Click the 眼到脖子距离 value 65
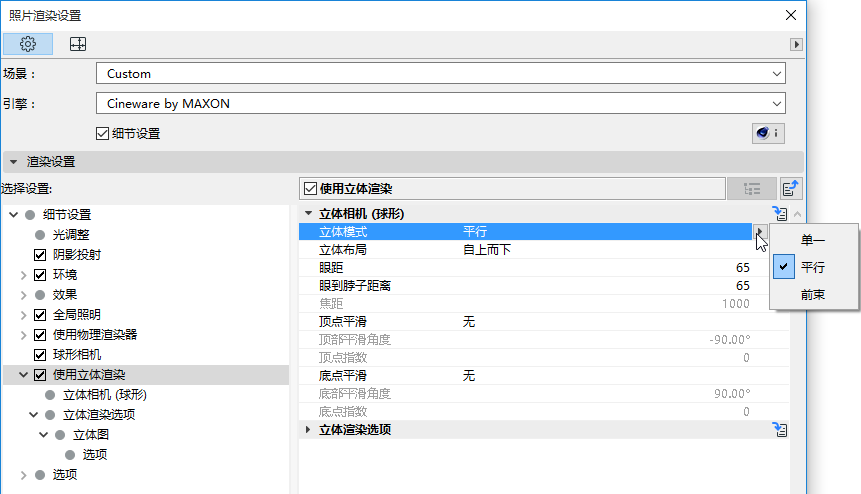 point(743,286)
